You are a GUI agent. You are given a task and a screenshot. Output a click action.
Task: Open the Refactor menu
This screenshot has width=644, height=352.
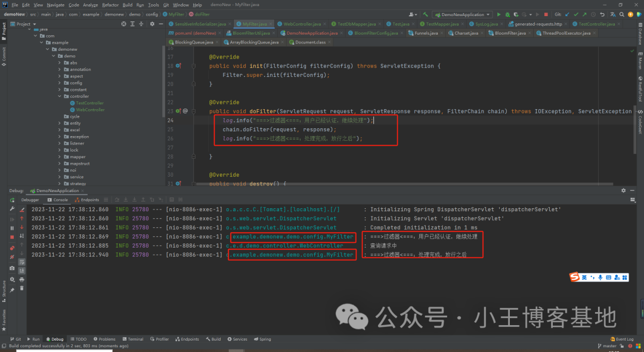(110, 5)
